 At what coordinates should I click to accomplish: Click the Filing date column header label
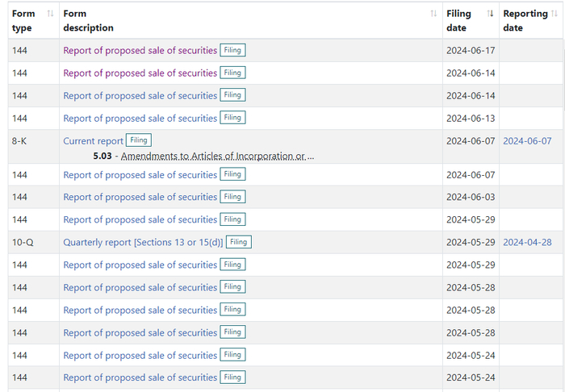coord(458,20)
